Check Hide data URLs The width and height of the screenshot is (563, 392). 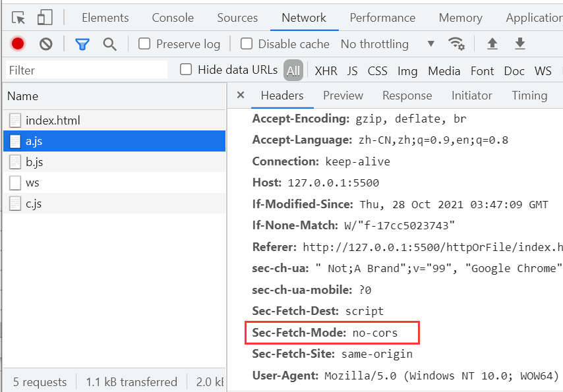click(x=185, y=69)
